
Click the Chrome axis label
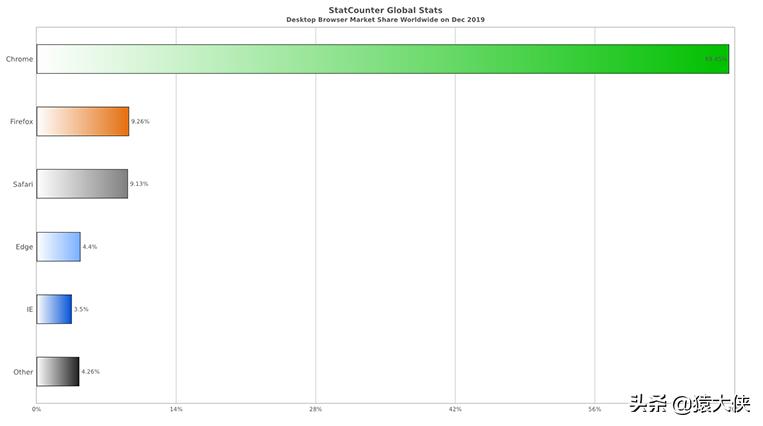pyautogui.click(x=19, y=59)
